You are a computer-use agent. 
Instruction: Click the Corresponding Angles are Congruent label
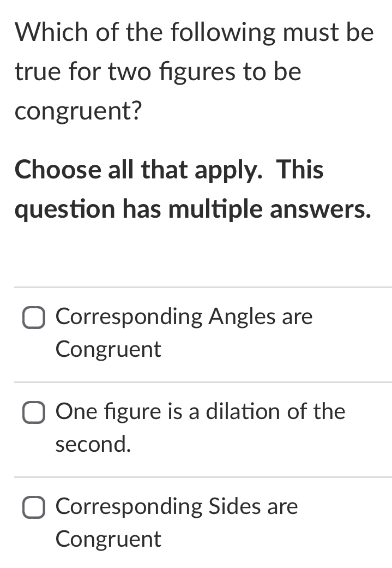click(x=184, y=316)
